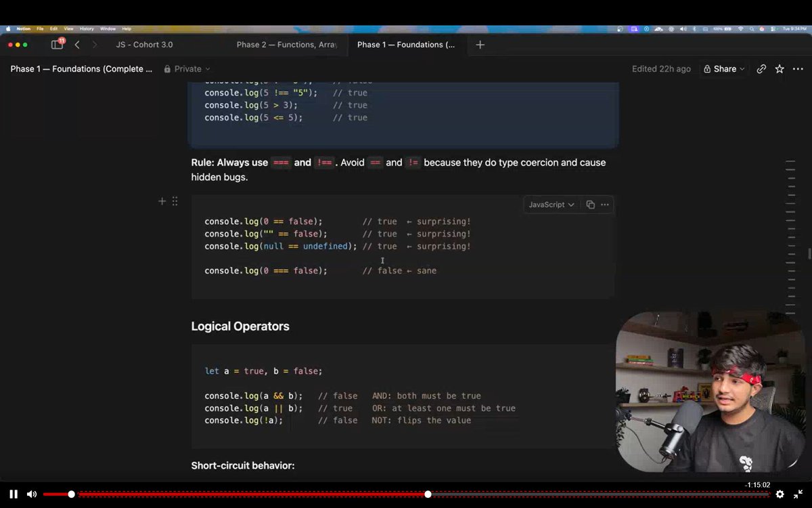Open the File menu
Screen dimensions: 812x508
coord(40,29)
